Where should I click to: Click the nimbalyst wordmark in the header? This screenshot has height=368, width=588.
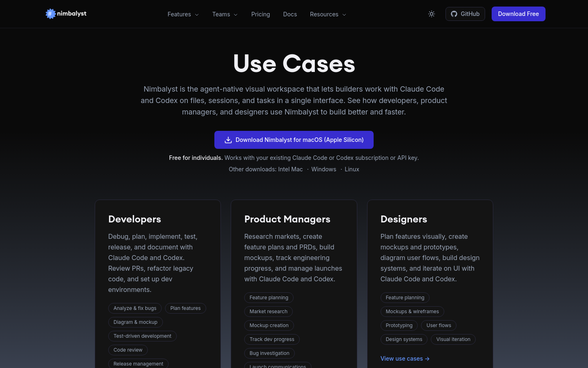click(72, 13)
